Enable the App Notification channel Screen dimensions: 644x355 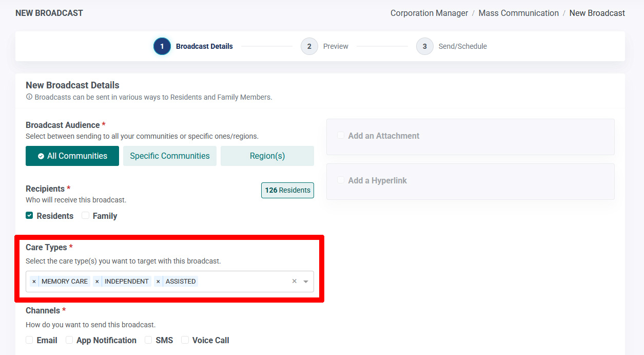tap(69, 340)
